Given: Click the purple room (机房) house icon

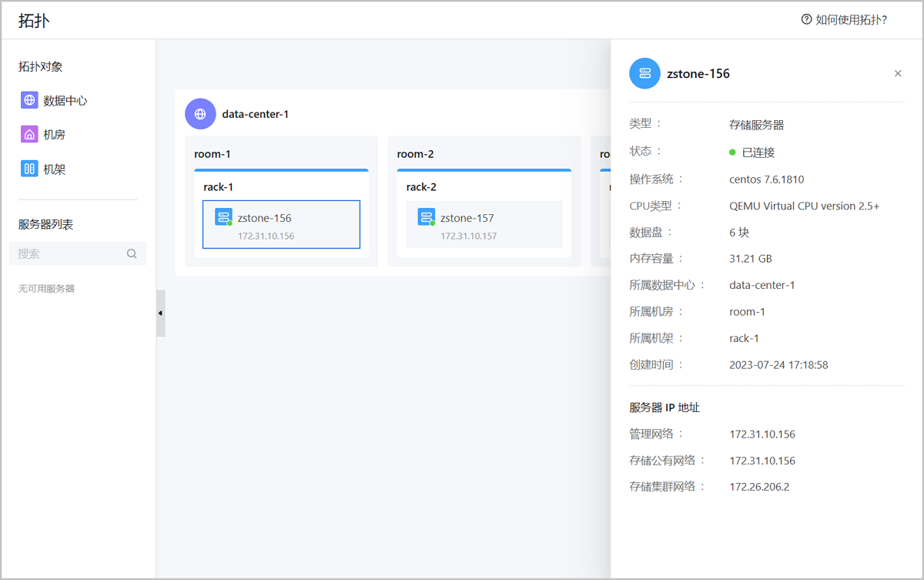Looking at the screenshot, I should click(29, 134).
